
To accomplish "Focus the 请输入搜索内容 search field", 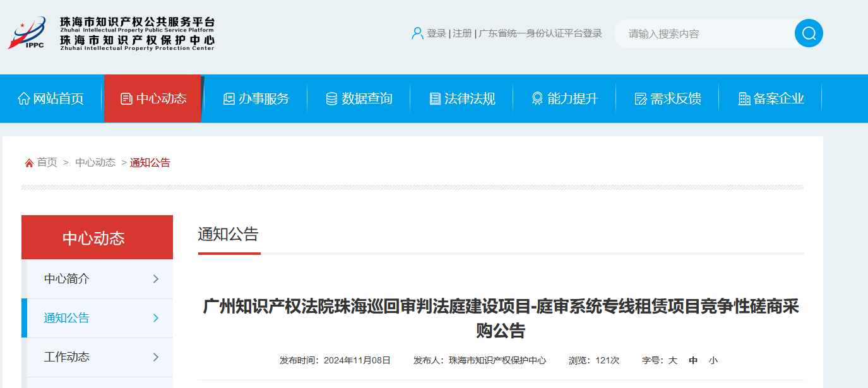I will click(x=704, y=33).
